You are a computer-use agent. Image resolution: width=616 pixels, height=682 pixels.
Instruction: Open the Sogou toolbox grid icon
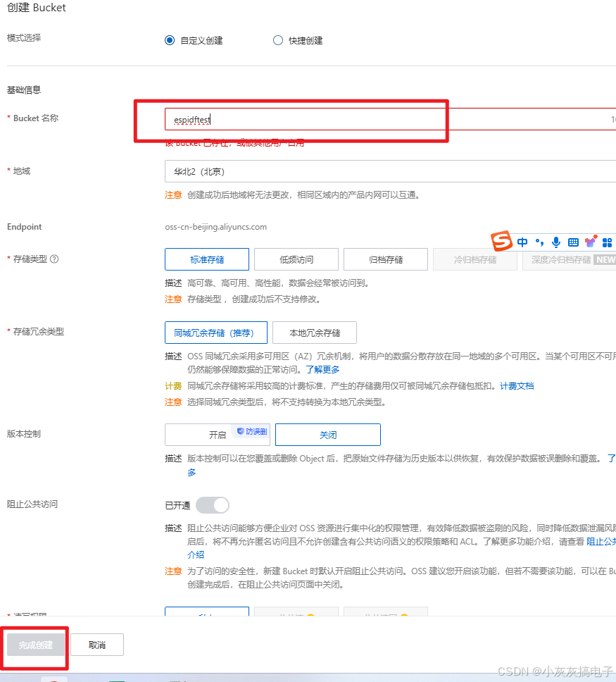[x=607, y=242]
